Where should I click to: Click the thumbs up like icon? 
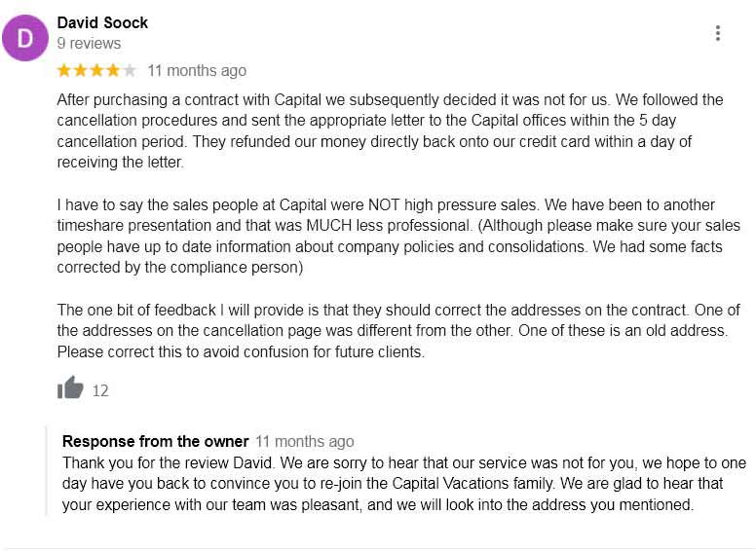(x=70, y=388)
